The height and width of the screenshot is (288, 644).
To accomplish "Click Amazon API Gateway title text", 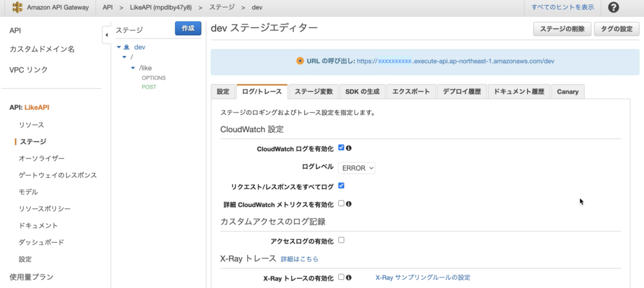I will point(57,8).
